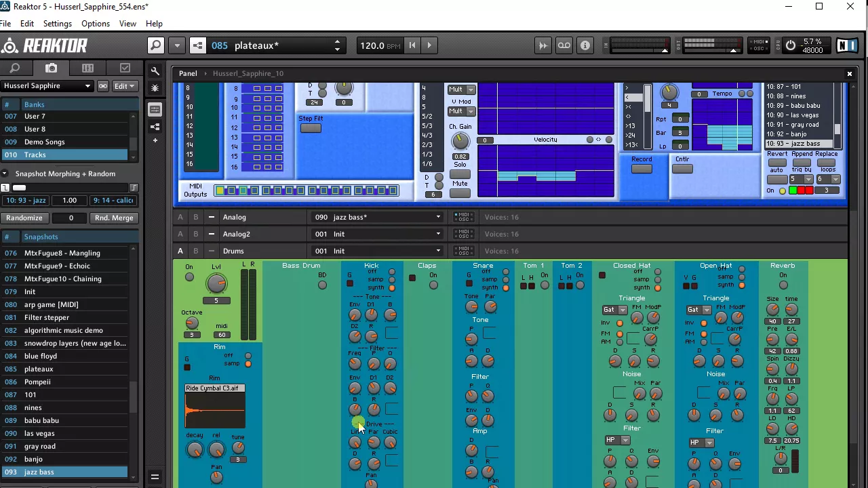868x488 pixels.
Task: Toggle the Drums On switch
Action: 189,277
